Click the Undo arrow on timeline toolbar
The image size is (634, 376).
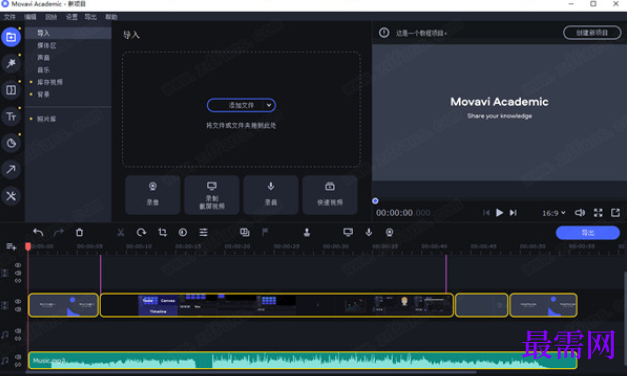point(38,232)
